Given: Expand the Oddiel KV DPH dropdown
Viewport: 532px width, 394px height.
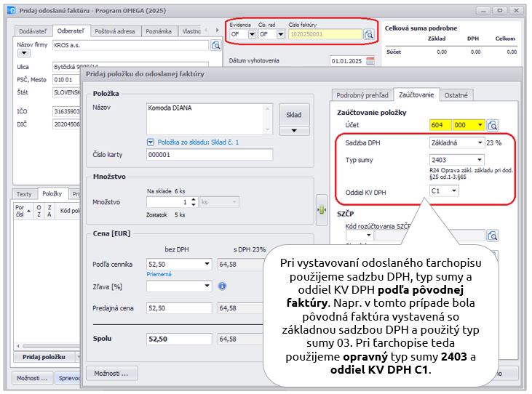Looking at the screenshot, I should (x=454, y=190).
